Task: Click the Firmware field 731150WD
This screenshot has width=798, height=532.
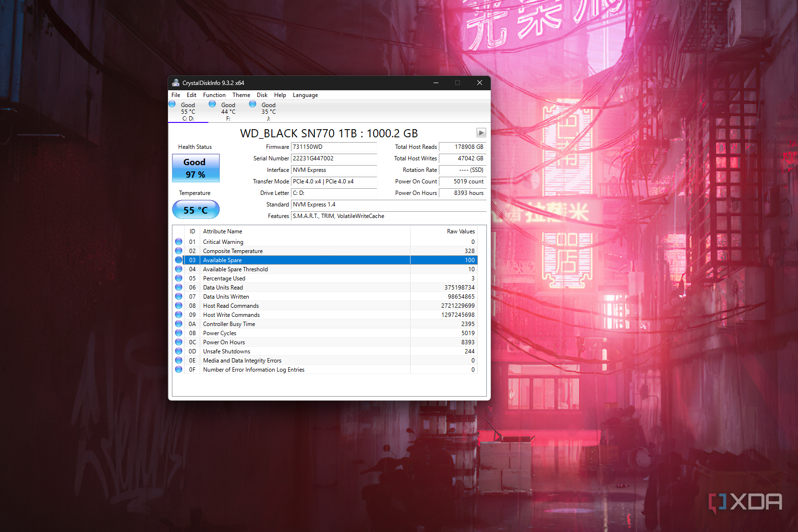Action: [334, 147]
